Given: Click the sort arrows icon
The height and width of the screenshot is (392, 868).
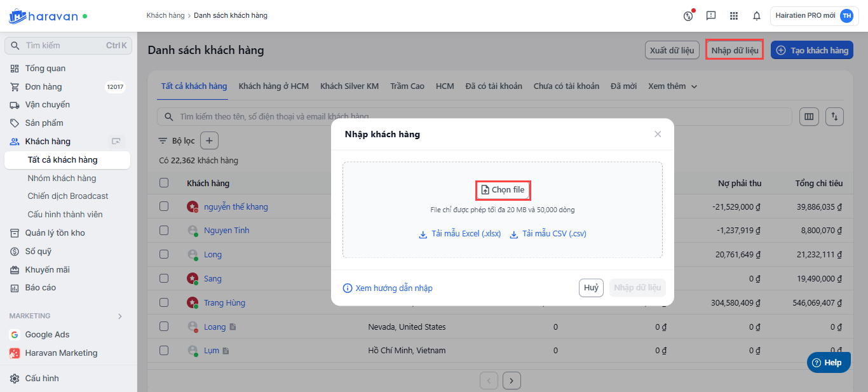Looking at the screenshot, I should tap(834, 117).
